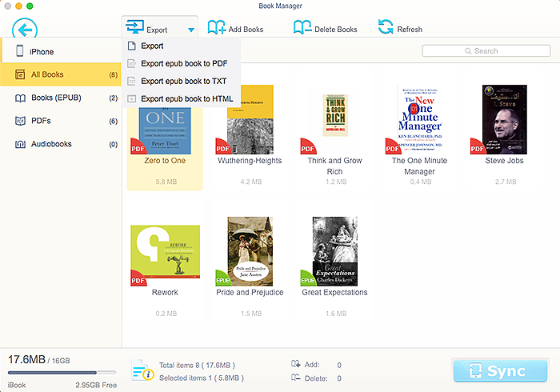560x392 pixels.
Task: Click the Rework title label
Action: [165, 292]
